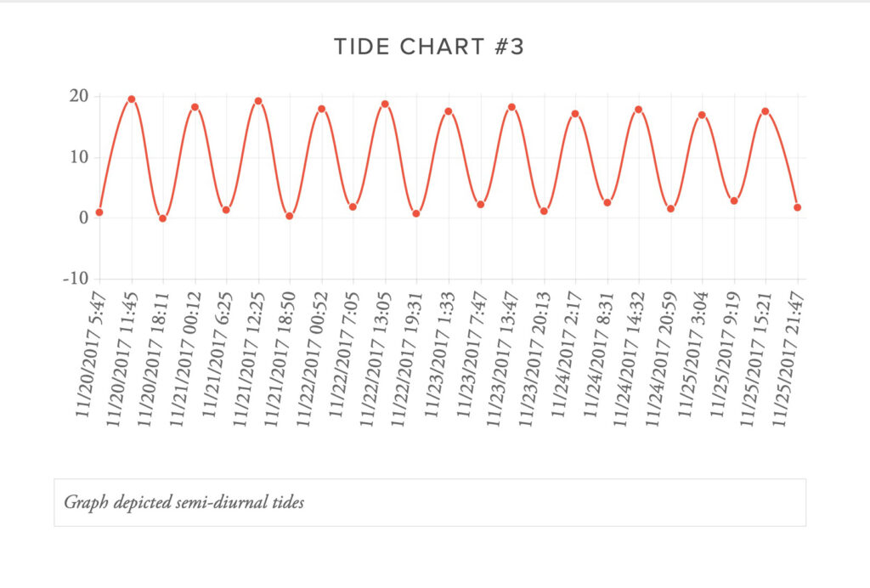Click the "Graph depicted semi-diurnal tides" caption

184,502
